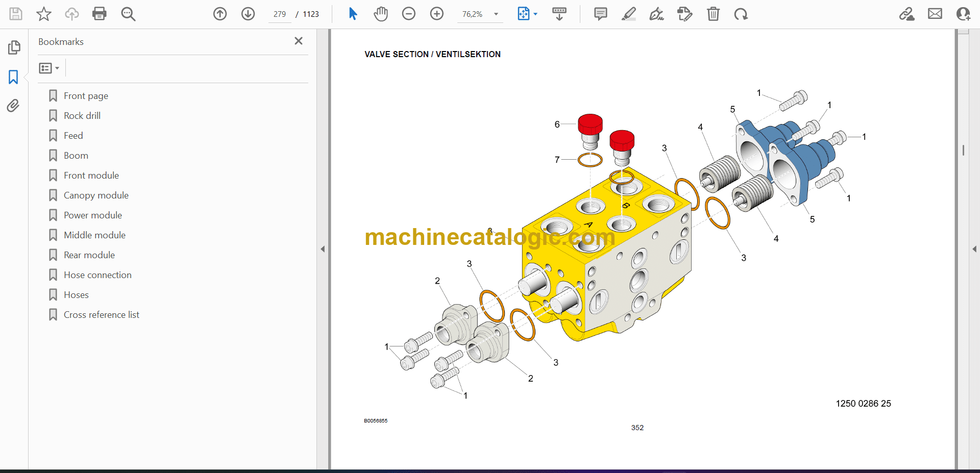Select the Hand pan tool

[380, 14]
